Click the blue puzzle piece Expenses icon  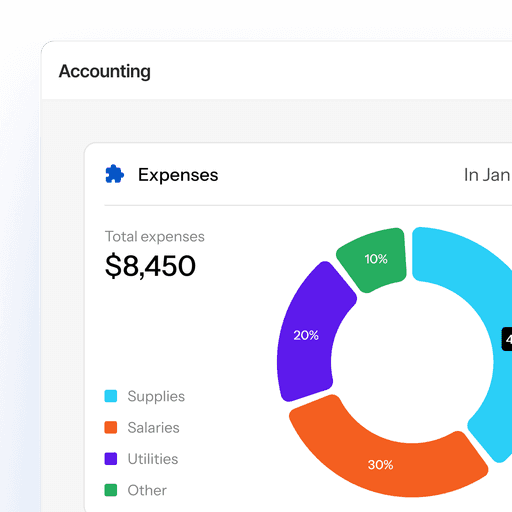point(114,174)
